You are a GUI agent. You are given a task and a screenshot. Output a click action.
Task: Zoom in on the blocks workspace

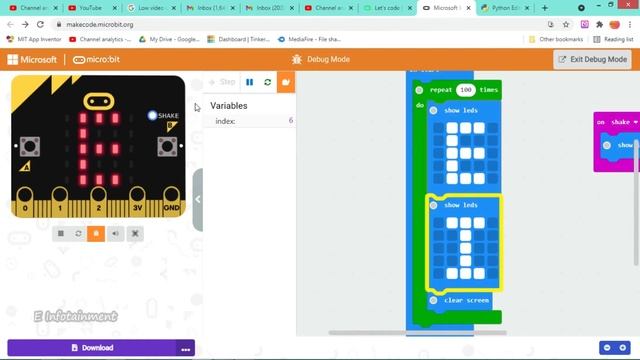pos(623,348)
